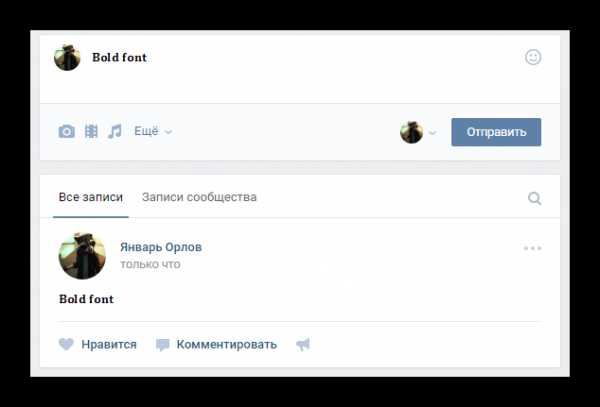Open the three-dots post options menu
Screen dimensions: 600x407
pos(532,248)
